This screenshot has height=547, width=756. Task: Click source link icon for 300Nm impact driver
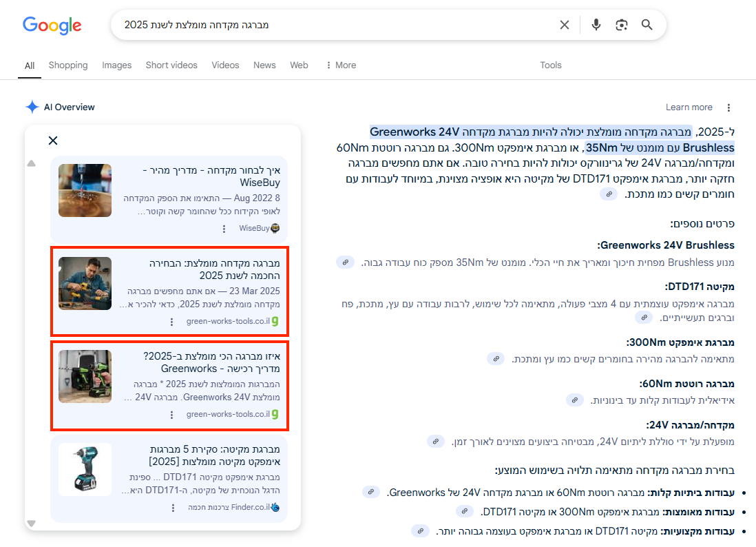point(496,358)
